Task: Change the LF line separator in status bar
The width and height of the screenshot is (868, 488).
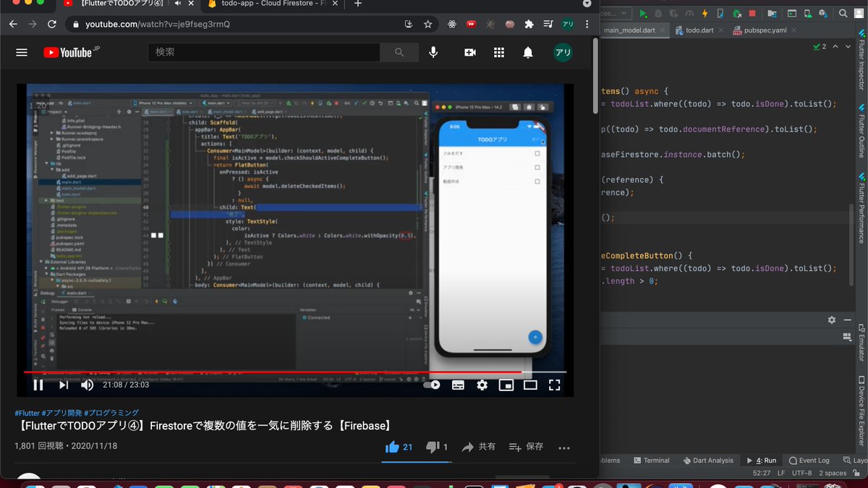Action: click(780, 474)
